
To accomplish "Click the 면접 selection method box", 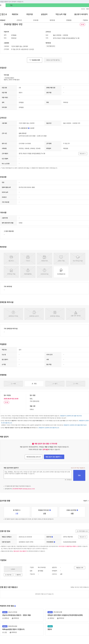I will coord(34,383).
